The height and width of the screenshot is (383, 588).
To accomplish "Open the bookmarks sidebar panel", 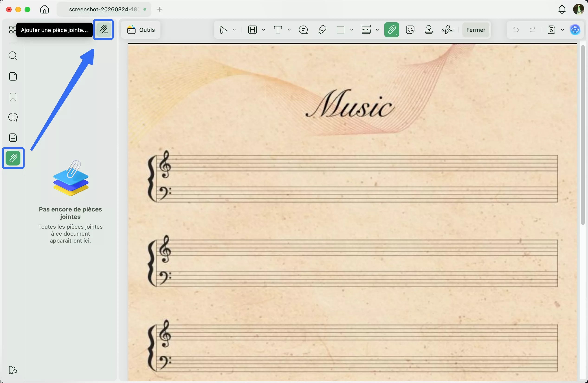I will pyautogui.click(x=13, y=97).
